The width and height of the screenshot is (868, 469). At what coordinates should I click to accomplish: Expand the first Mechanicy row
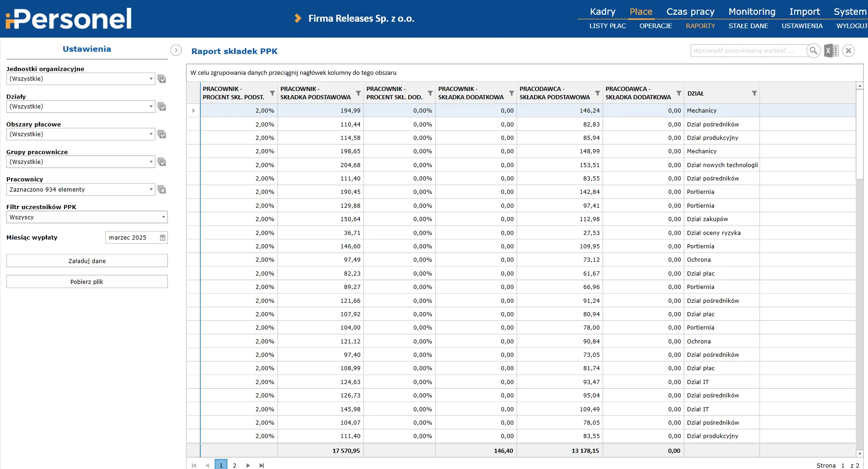[x=193, y=111]
